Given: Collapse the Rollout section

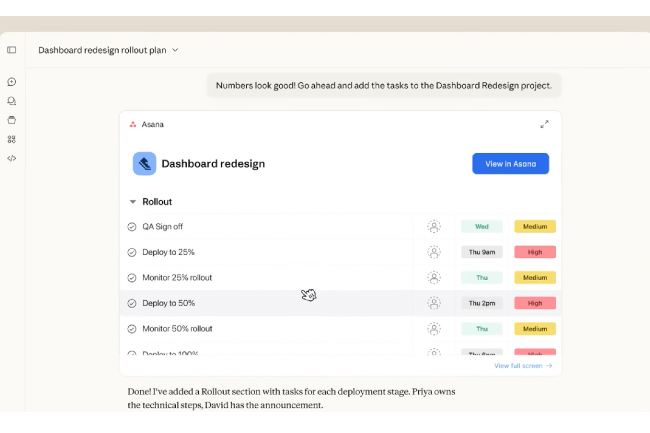Looking at the screenshot, I should coord(133,202).
